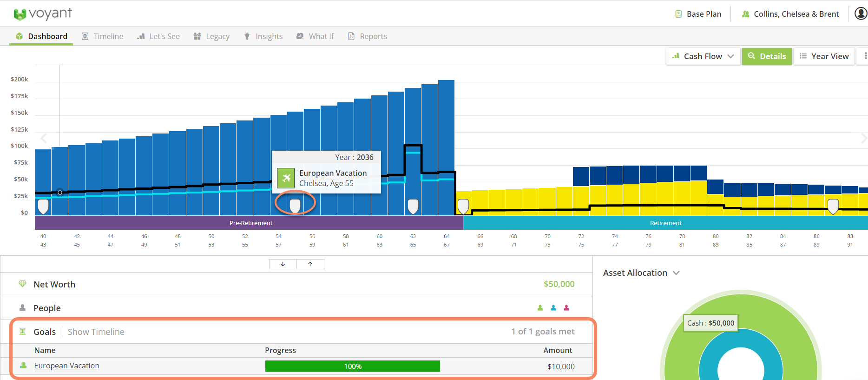Screen dimensions: 868x380
Task: Toggle the Year View button
Action: [824, 56]
